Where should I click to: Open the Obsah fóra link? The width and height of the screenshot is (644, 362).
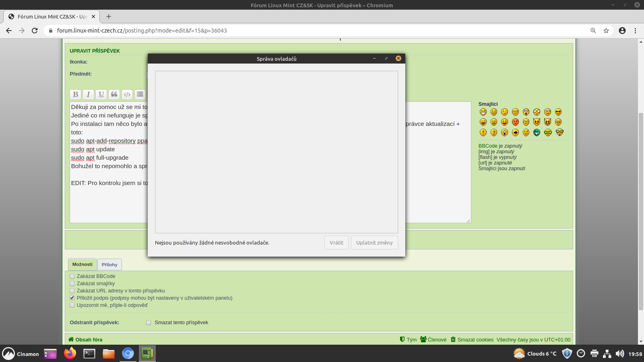(x=89, y=340)
